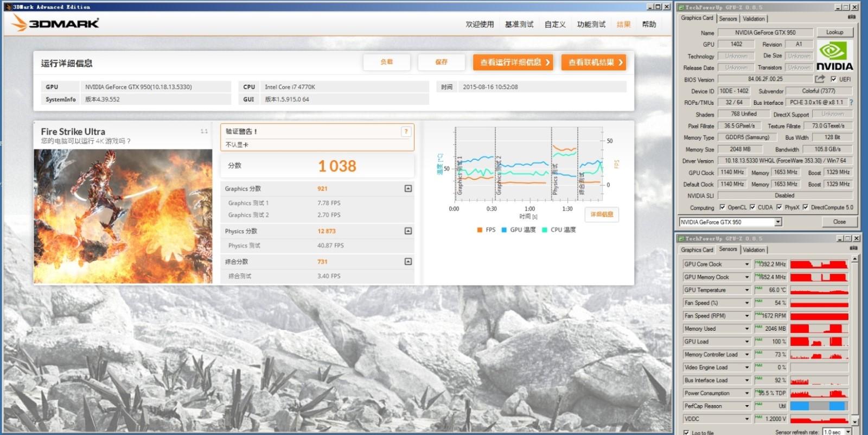Click the orange 查看运行详细信息 button
The width and height of the screenshot is (868, 435).
click(513, 62)
